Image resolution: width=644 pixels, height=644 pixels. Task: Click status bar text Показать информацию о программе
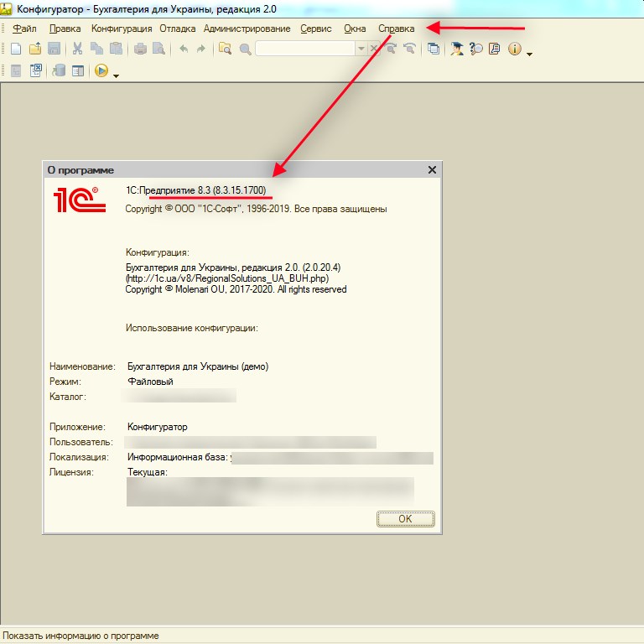80,636
